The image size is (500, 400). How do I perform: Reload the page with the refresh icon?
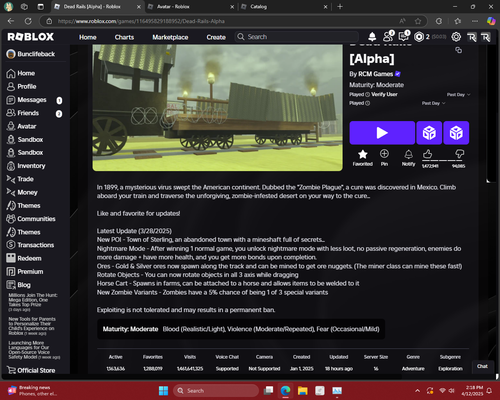pyautogui.click(x=28, y=21)
